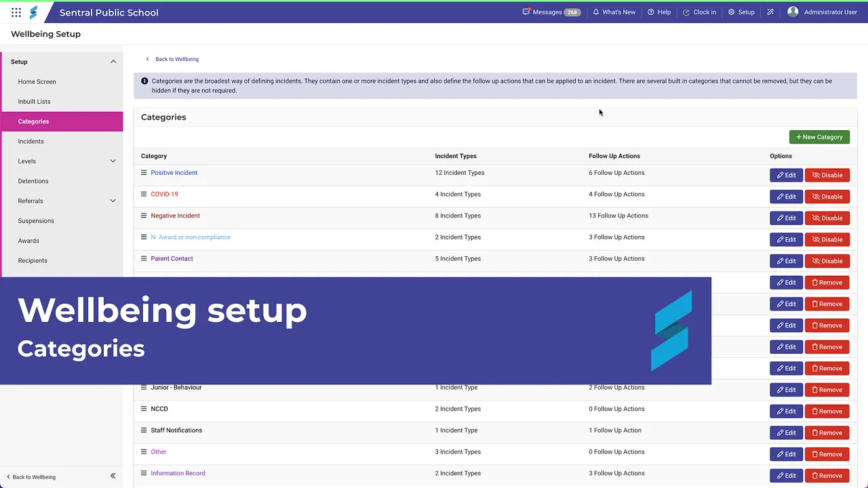The width and height of the screenshot is (868, 488).
Task: Open the Negative Incident category link
Action: pos(176,216)
